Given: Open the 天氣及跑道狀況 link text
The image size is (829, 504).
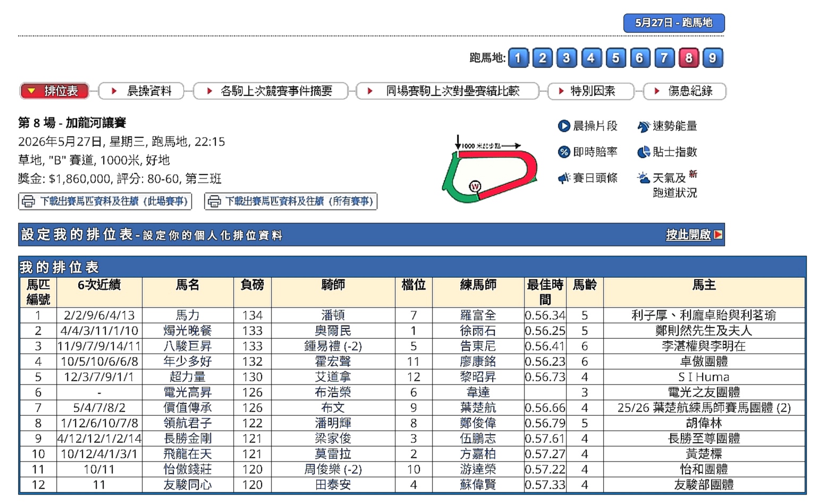Looking at the screenshot, I should (674, 185).
